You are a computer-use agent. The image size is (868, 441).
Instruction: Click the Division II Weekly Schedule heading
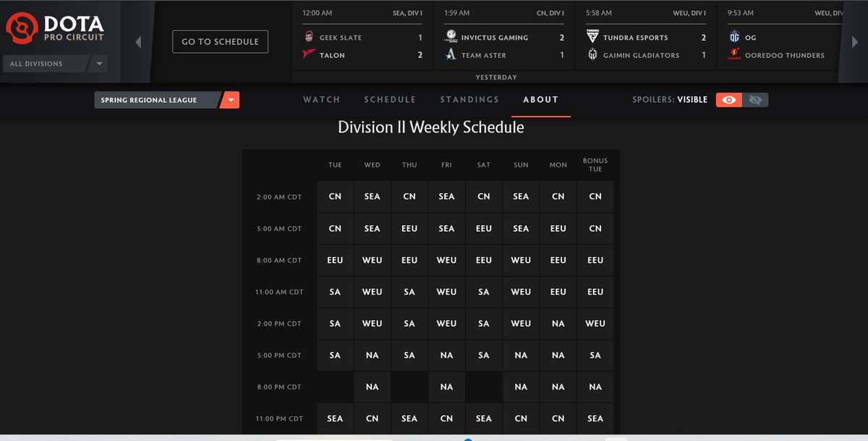[431, 127]
